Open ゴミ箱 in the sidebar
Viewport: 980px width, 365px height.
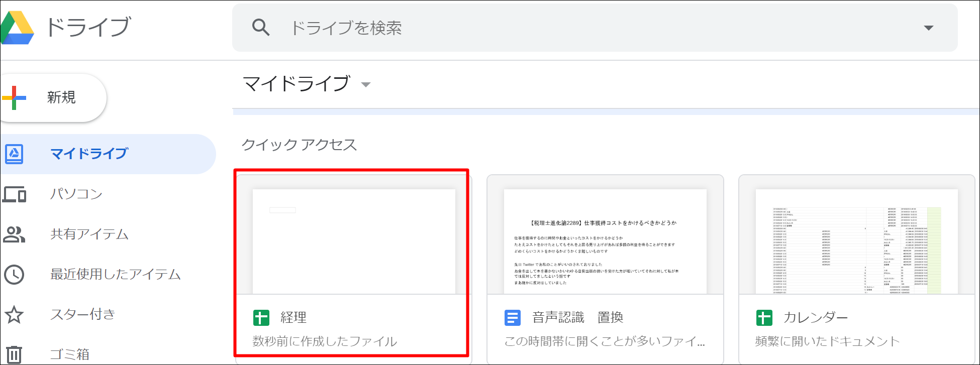coord(69,354)
